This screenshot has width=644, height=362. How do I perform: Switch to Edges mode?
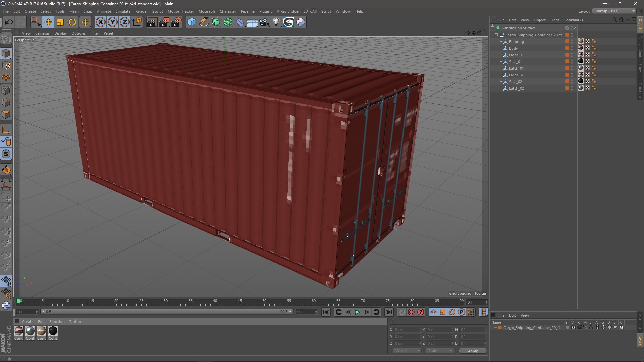point(6,102)
